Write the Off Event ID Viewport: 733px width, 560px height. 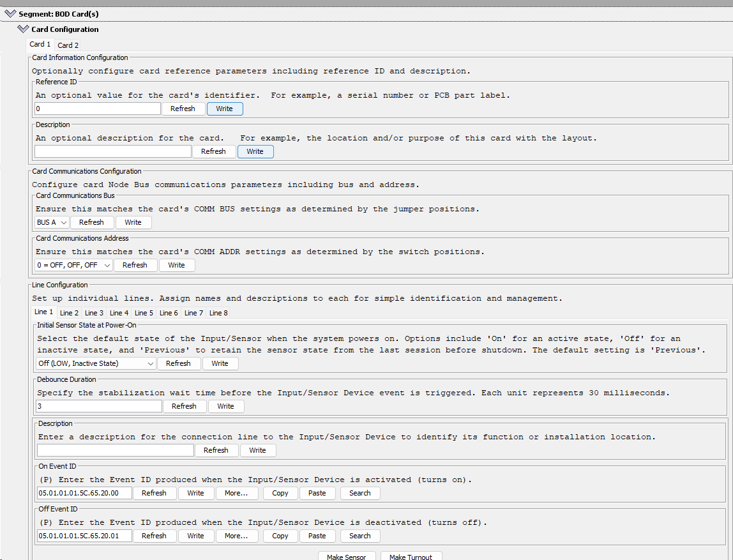[x=196, y=536]
